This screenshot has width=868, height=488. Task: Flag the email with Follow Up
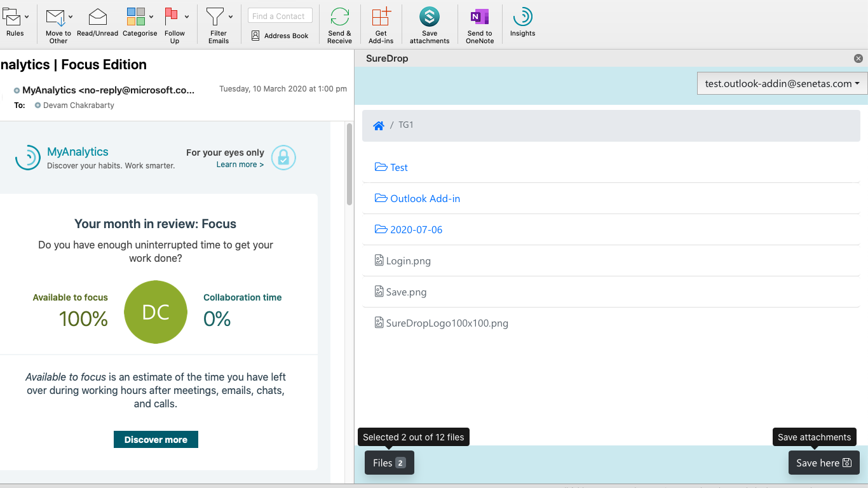click(171, 17)
